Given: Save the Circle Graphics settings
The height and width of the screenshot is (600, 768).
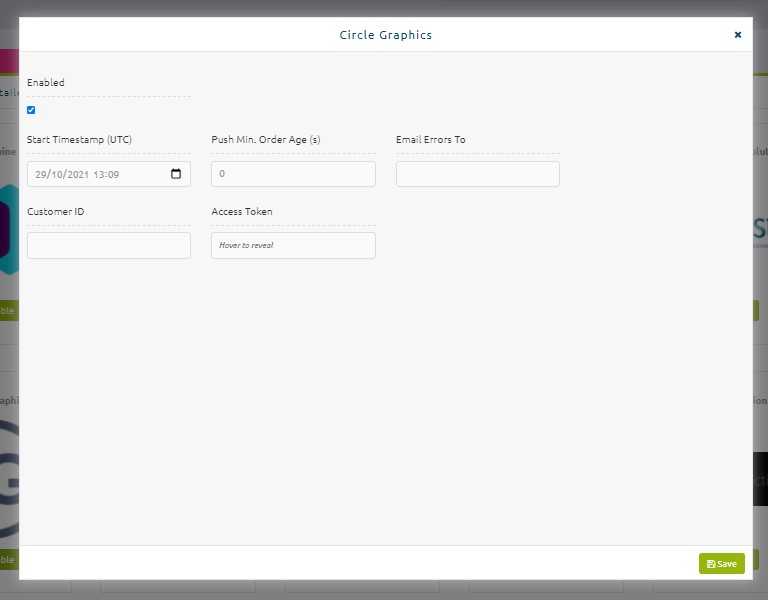Looking at the screenshot, I should tap(721, 564).
